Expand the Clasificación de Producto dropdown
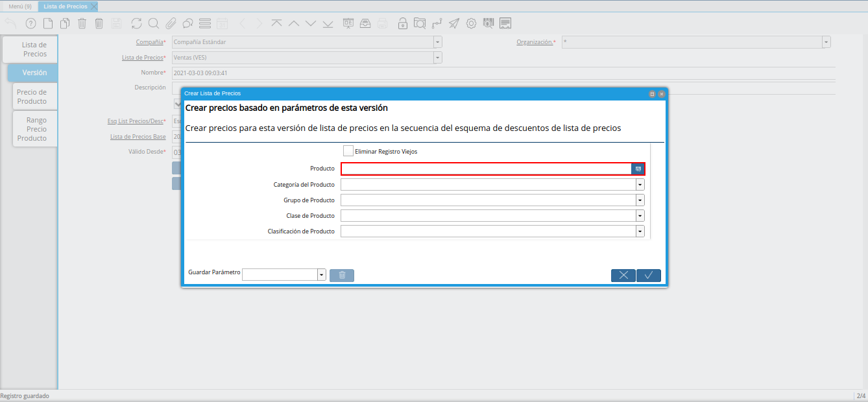 (x=640, y=231)
